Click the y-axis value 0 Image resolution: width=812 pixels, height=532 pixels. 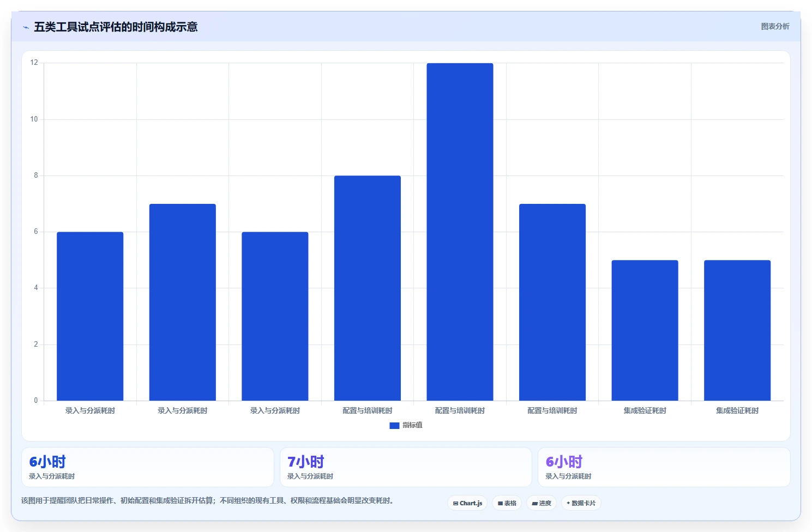[x=36, y=401]
